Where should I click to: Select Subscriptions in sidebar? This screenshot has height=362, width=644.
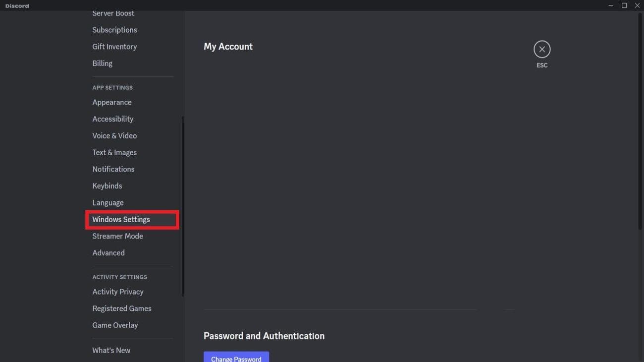pos(114,30)
